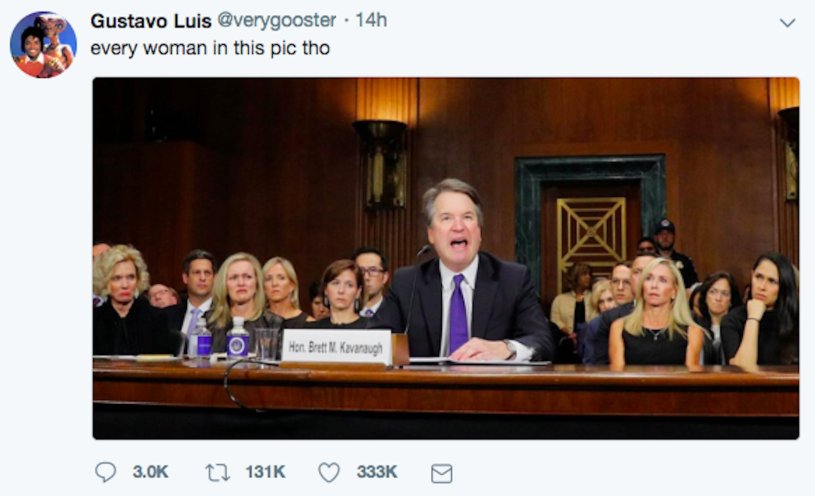View the 3.0K replies count
The image size is (815, 496).
click(x=150, y=472)
